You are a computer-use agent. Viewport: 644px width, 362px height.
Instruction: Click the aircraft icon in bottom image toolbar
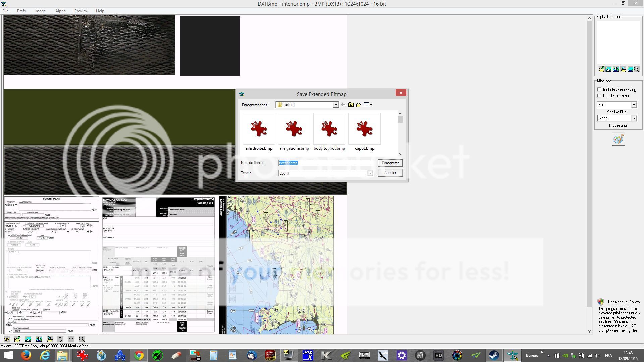tap(7, 339)
